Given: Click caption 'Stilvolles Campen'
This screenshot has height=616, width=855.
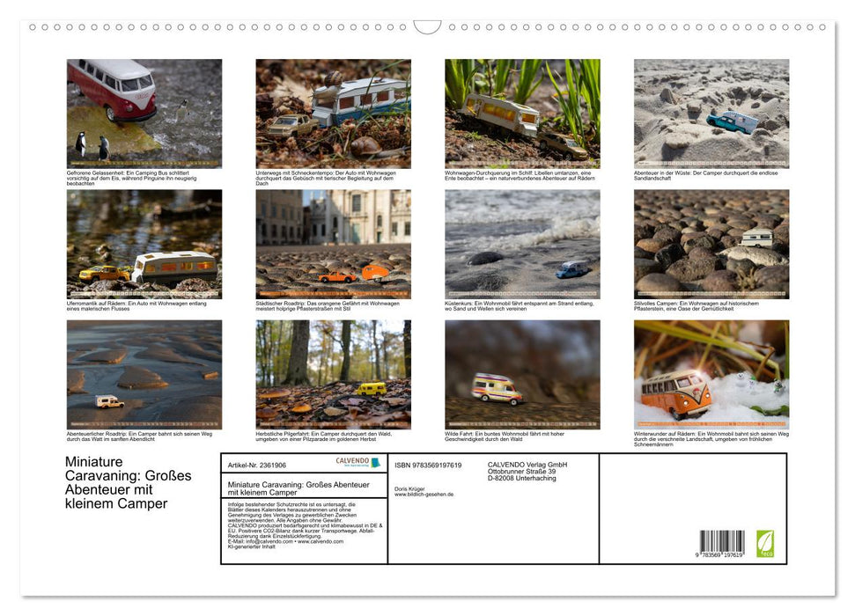Looking at the screenshot, I should (696, 306).
